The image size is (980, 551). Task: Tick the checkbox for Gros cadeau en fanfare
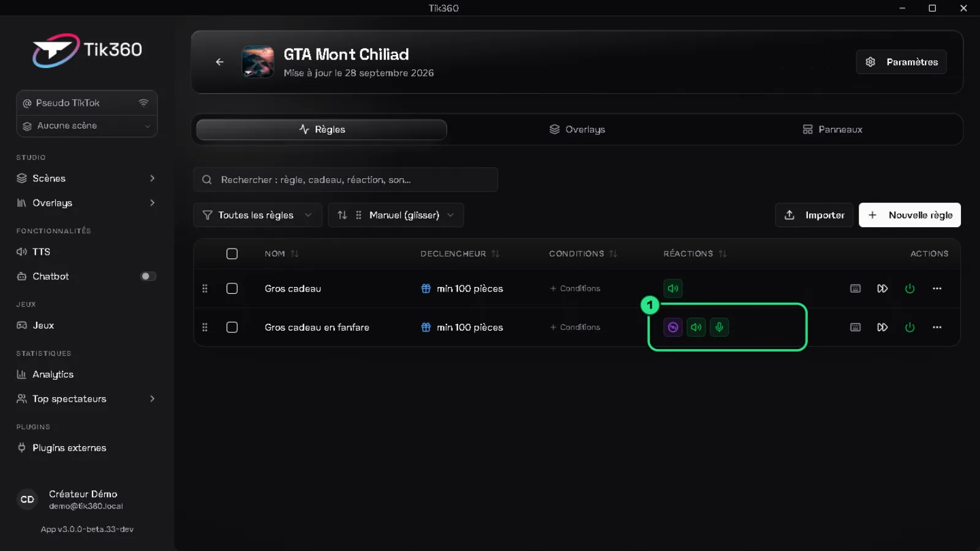[x=232, y=327]
